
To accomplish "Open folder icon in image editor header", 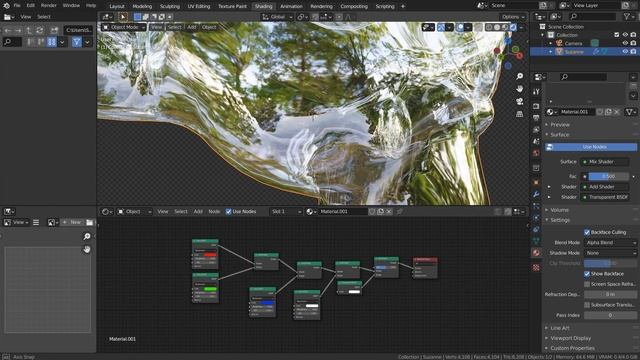I will 89,222.
